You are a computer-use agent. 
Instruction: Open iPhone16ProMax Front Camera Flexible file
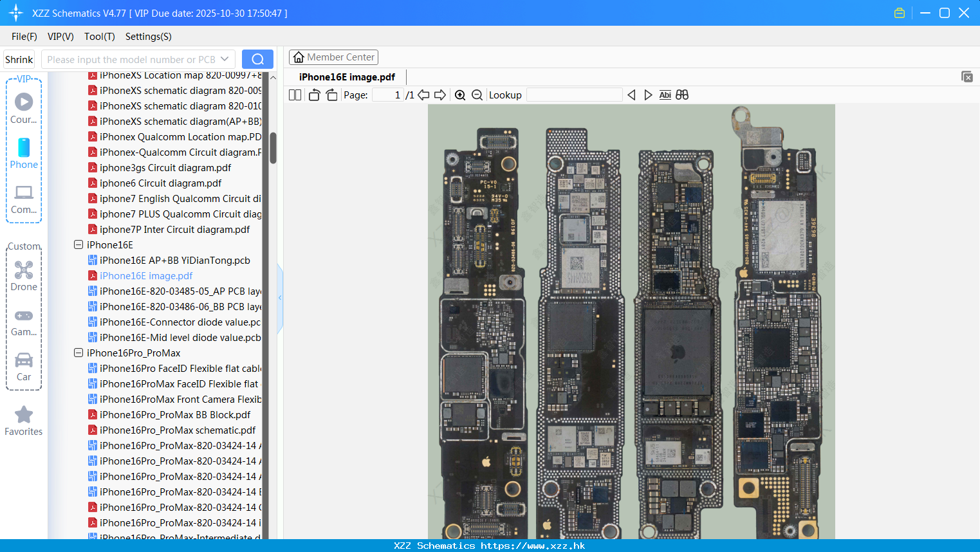[174, 400]
